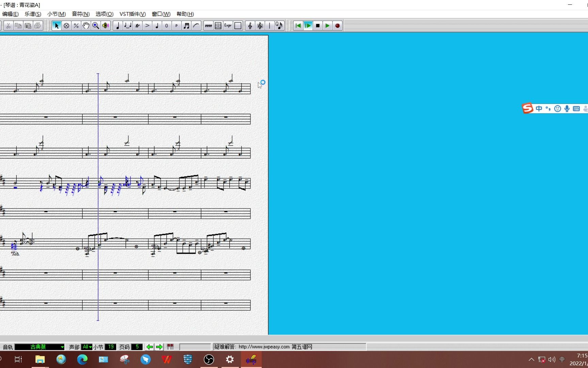The height and width of the screenshot is (368, 588).
Task: Open the 帮助(H) menu
Action: click(185, 14)
